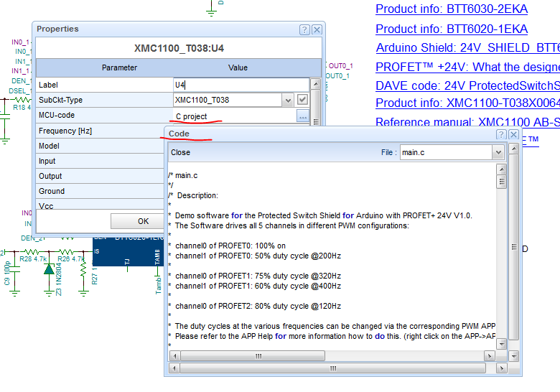Open the Arduino Shield 24V_SHIELD link
Viewport: 560px width, 392px height.
point(468,48)
